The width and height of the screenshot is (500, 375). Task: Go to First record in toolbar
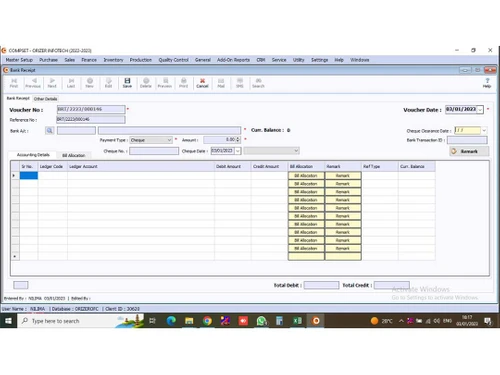[x=14, y=83]
